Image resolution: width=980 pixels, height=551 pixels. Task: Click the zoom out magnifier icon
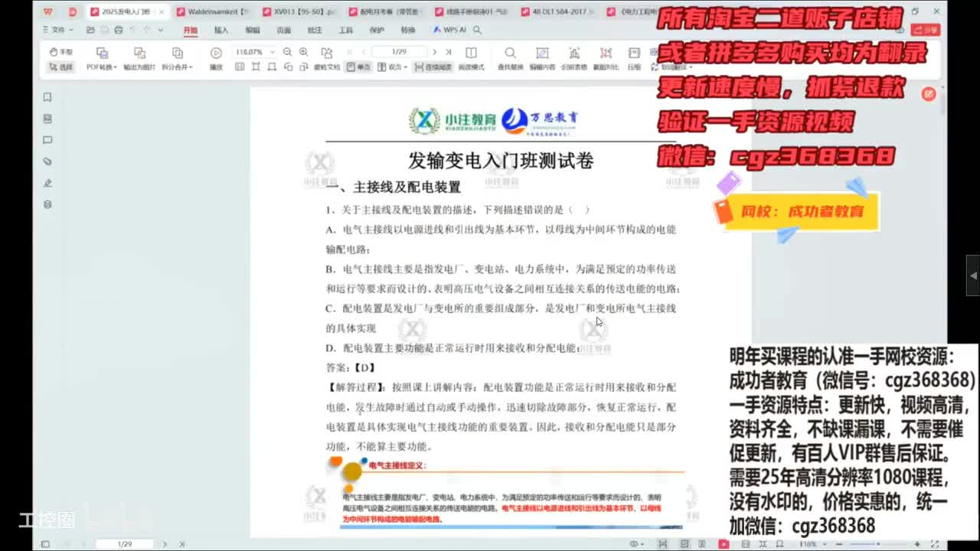pyautogui.click(x=287, y=52)
